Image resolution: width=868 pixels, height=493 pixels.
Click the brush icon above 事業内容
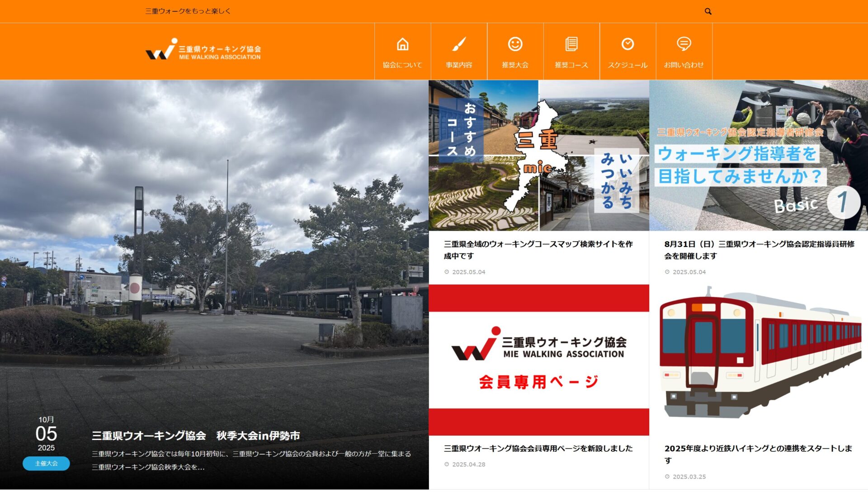[459, 44]
